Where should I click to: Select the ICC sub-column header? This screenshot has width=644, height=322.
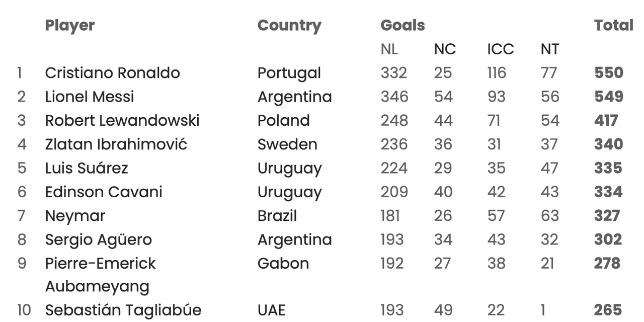pos(500,49)
